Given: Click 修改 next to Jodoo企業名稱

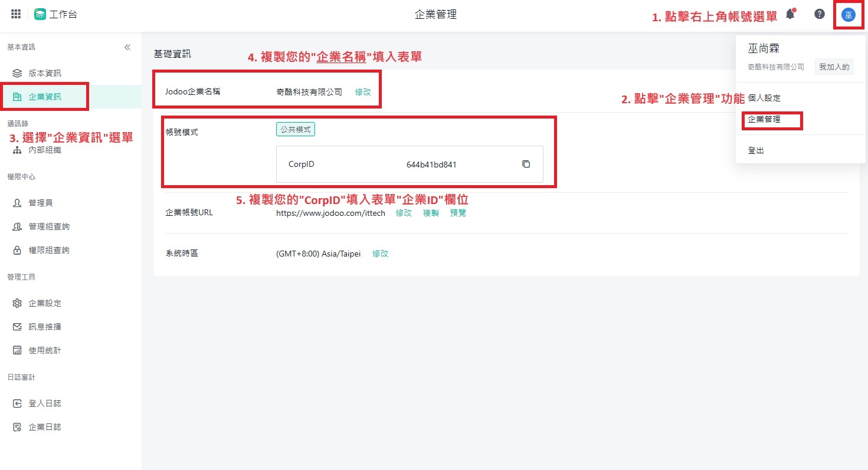Looking at the screenshot, I should (x=363, y=92).
